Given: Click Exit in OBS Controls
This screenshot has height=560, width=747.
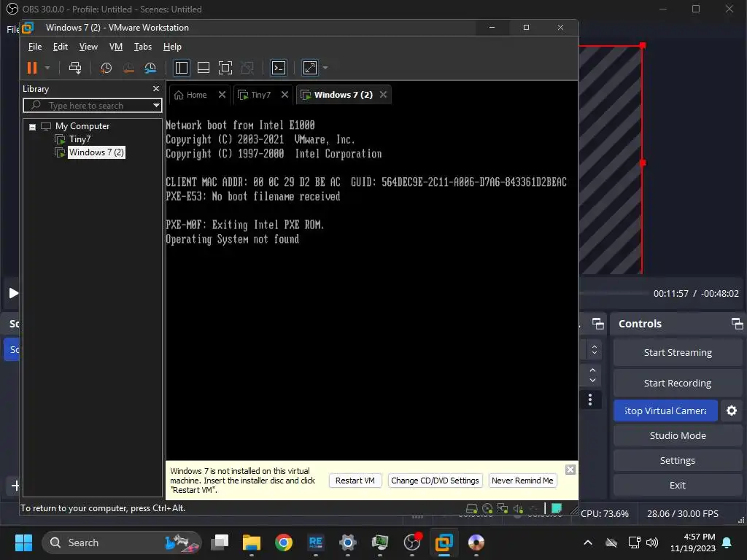Looking at the screenshot, I should [x=678, y=485].
